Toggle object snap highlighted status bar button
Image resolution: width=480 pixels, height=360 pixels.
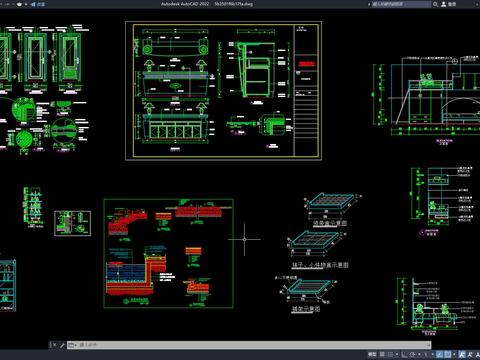[448, 354]
